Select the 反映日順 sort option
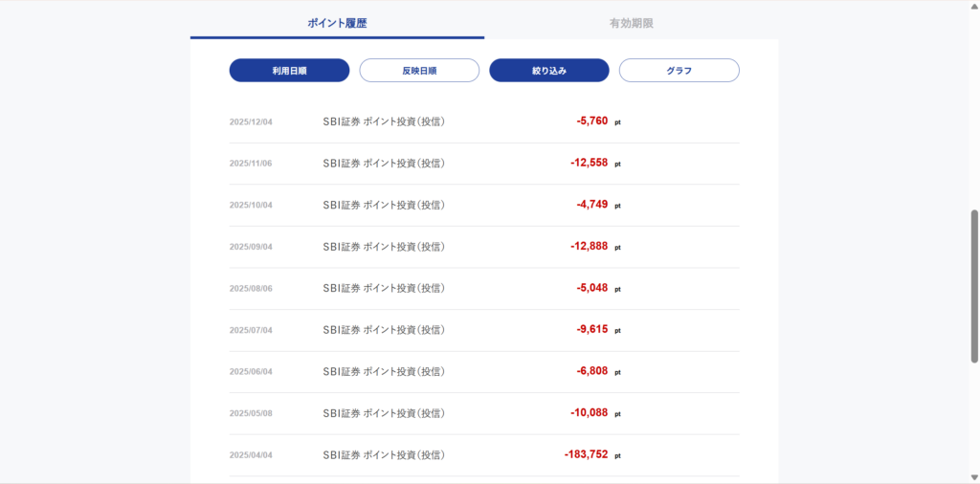980x484 pixels. 419,71
